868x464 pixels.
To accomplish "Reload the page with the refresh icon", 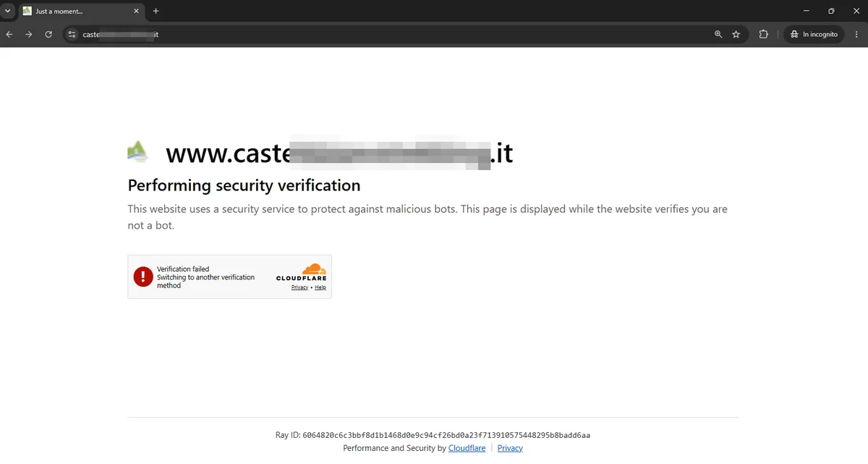I will [x=48, y=34].
